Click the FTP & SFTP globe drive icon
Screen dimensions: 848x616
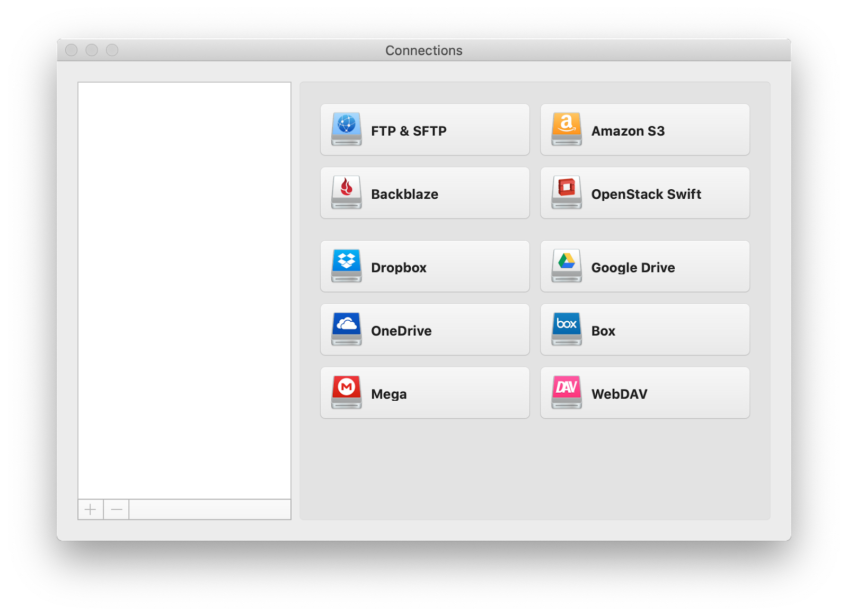pyautogui.click(x=347, y=129)
